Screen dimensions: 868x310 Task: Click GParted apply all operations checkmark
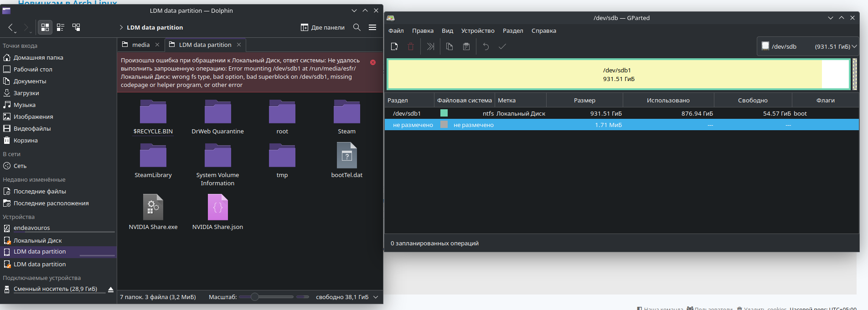click(x=502, y=46)
